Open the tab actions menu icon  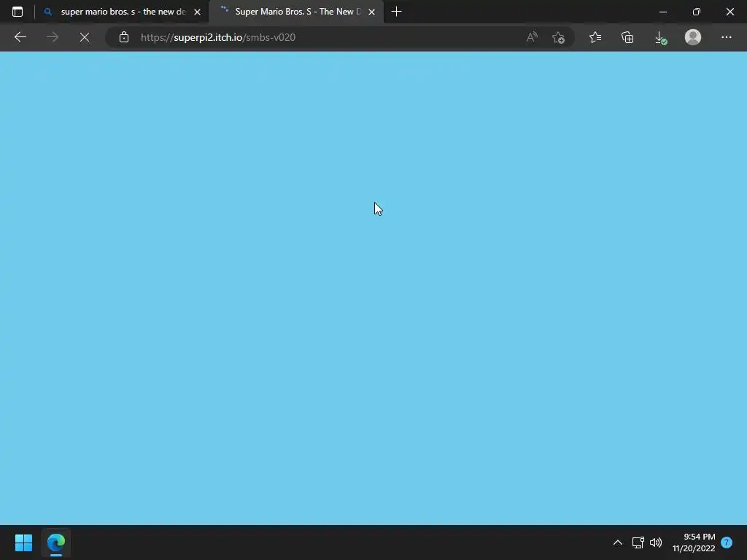point(18,12)
